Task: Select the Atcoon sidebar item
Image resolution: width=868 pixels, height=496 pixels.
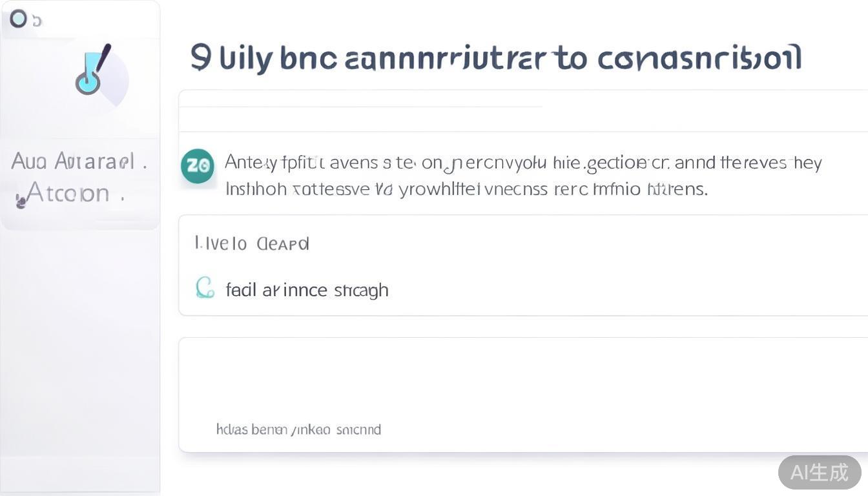Action: click(x=68, y=192)
